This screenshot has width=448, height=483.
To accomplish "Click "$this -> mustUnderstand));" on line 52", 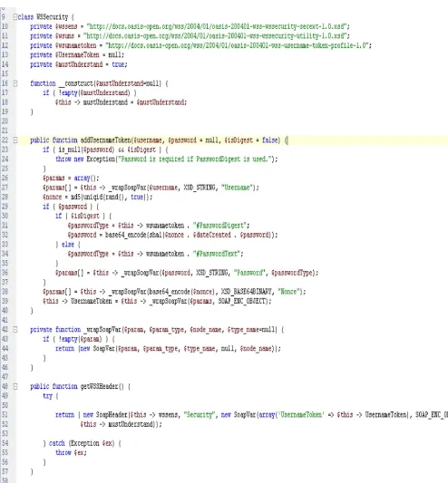I will (x=121, y=424).
